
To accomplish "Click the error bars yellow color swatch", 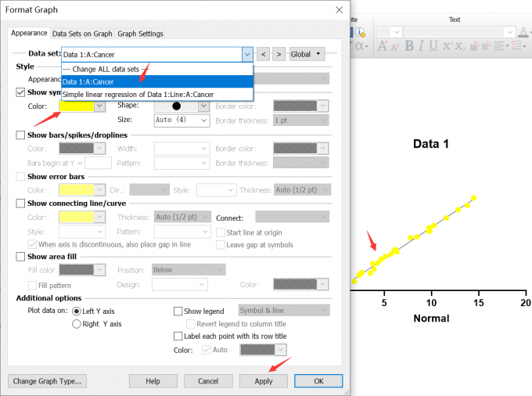I will coord(77,190).
